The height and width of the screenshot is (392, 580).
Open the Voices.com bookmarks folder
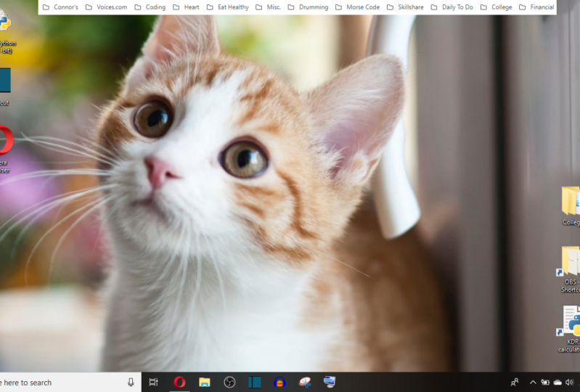pos(106,7)
